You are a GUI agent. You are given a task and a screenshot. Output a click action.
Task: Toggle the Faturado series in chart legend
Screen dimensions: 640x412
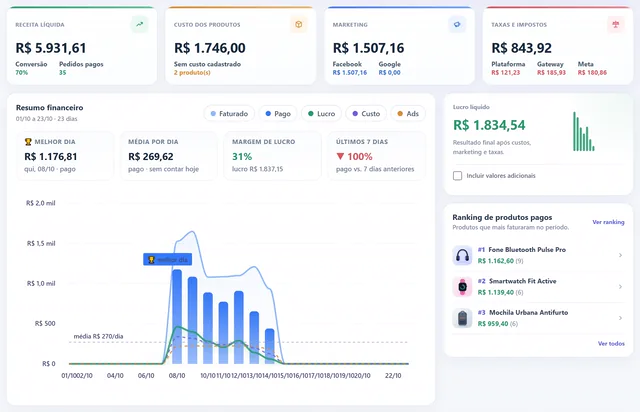pyautogui.click(x=229, y=114)
